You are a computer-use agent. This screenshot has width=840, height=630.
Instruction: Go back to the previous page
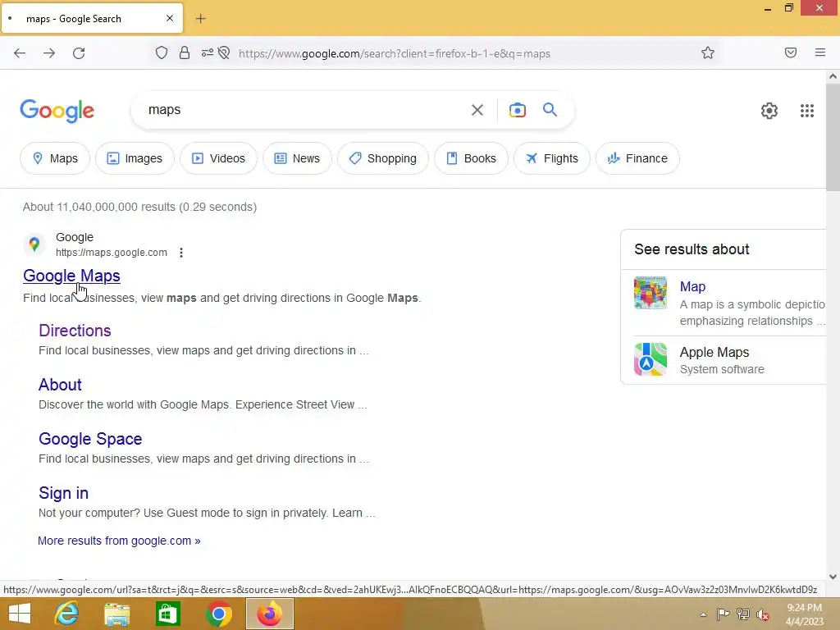coord(20,53)
